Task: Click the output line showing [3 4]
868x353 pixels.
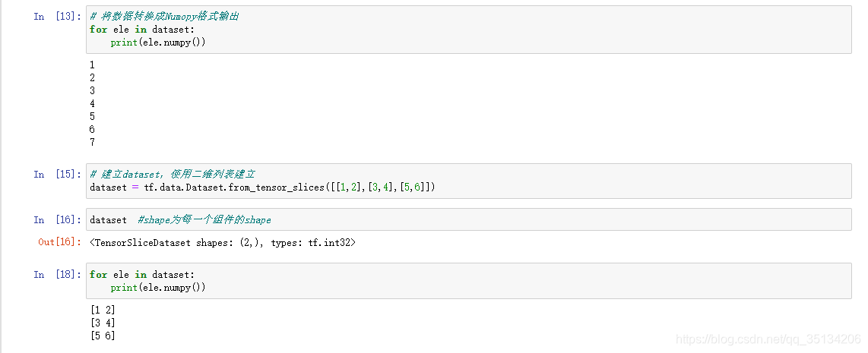Action: click(103, 323)
